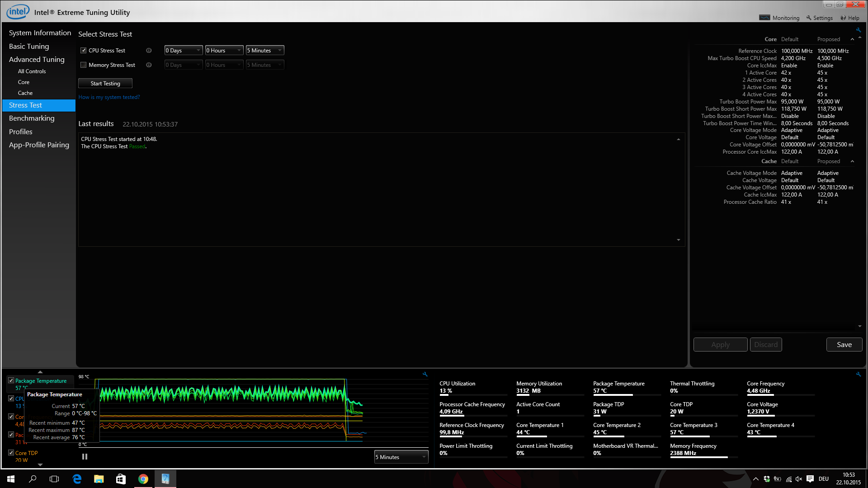Launch Microsoft Edge from taskbar
The image size is (868, 488).
coord(77,479)
